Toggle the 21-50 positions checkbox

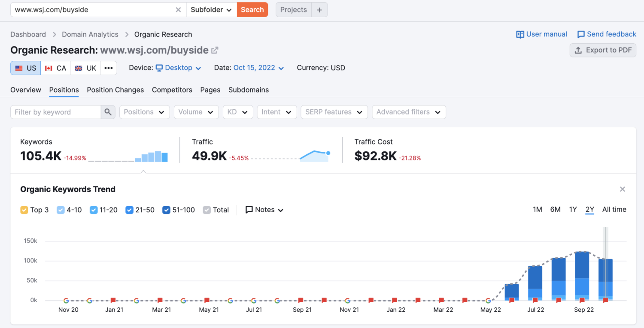129,210
